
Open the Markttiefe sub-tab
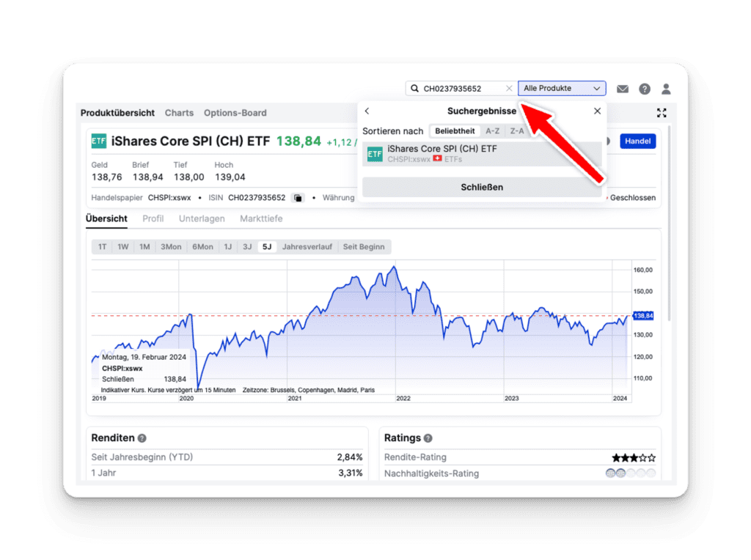coord(261,218)
